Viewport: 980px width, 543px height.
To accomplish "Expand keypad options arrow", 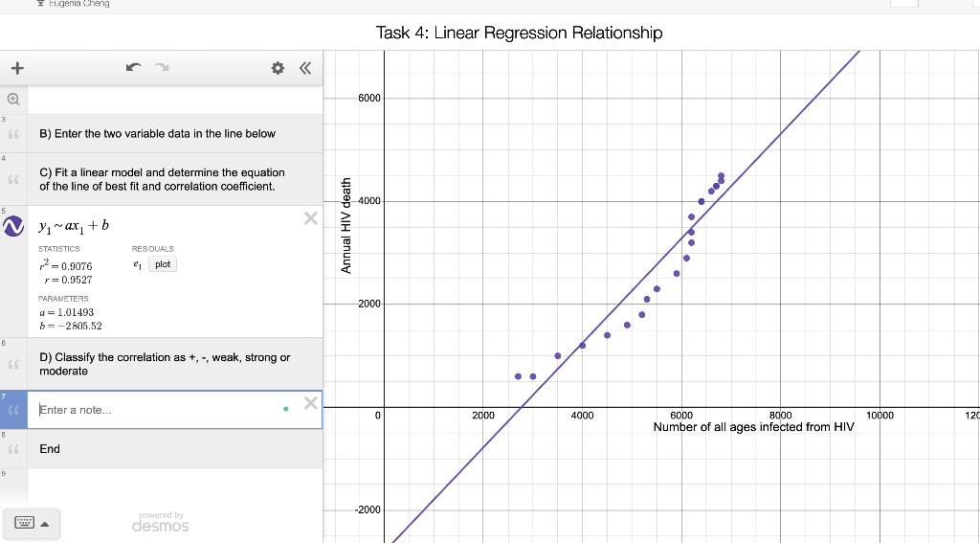I will 45,524.
